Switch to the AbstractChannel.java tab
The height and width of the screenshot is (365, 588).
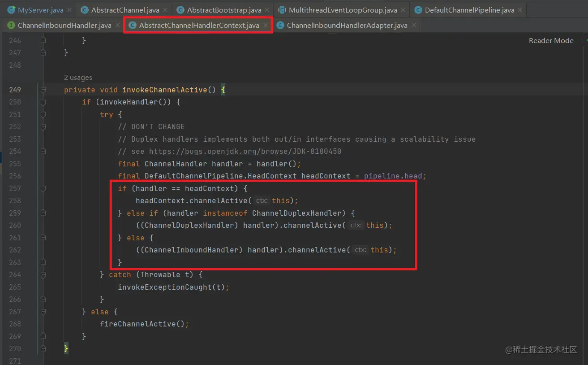coord(125,10)
